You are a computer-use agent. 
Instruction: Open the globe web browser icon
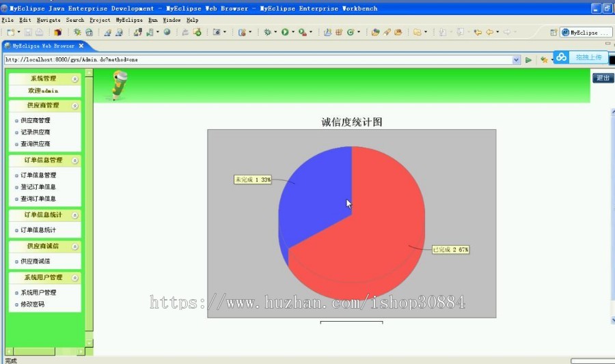167,32
